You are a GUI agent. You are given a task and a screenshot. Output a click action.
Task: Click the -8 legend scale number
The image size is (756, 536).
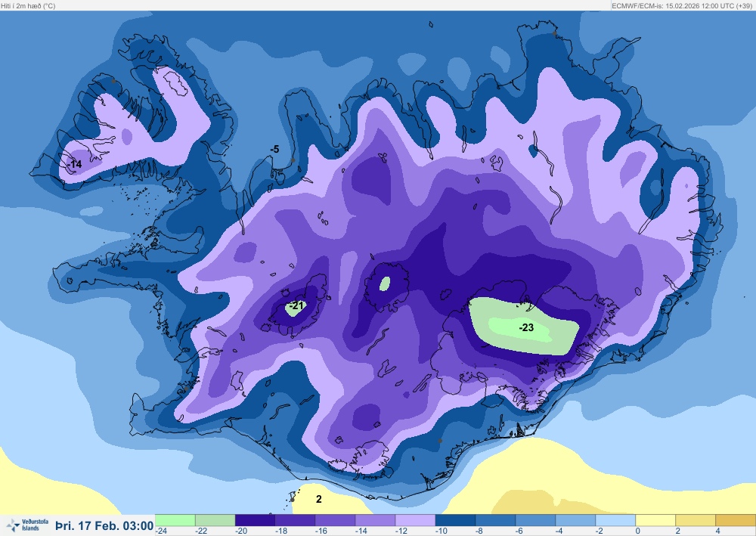[480, 531]
